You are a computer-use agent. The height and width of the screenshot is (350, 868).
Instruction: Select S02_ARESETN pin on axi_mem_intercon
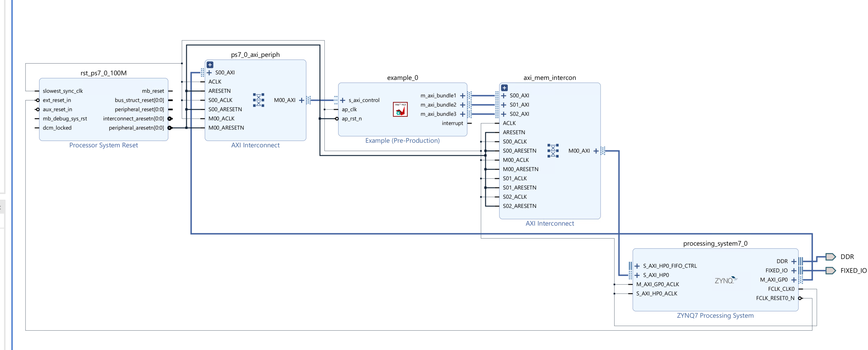tap(520, 206)
